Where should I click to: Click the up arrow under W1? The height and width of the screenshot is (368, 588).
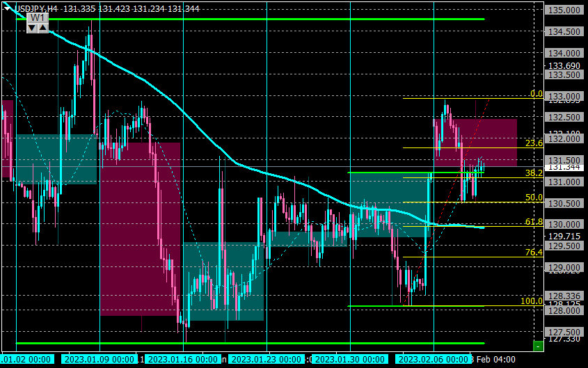(43, 28)
